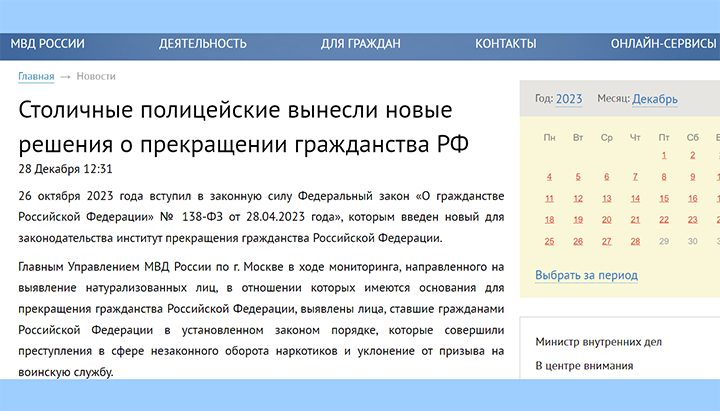Open Онлайн-сервисы in the navigation bar
The width and height of the screenshot is (720, 411).
pos(659,43)
